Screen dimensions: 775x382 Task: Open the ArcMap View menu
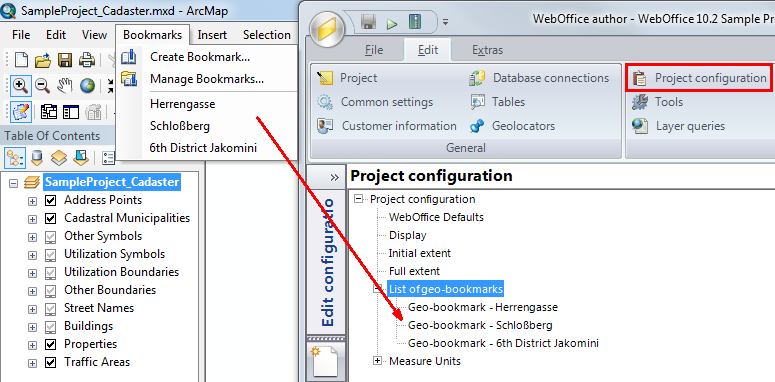point(94,35)
